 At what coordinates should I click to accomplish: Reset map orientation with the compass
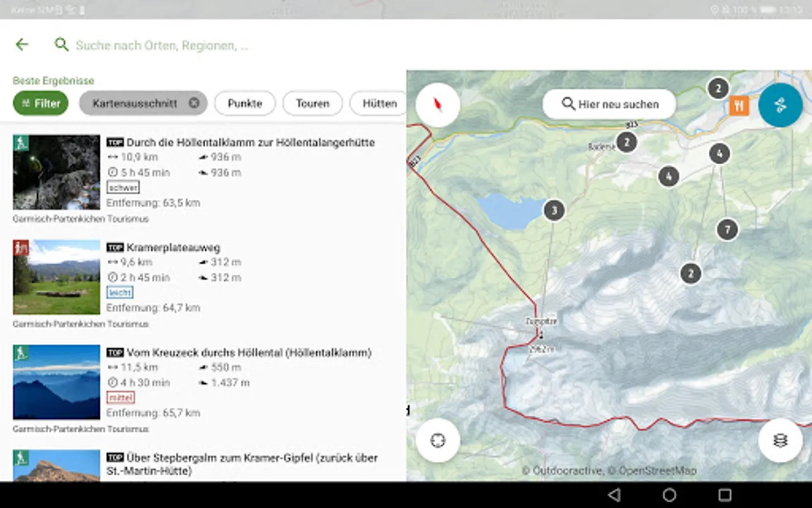pyautogui.click(x=438, y=104)
